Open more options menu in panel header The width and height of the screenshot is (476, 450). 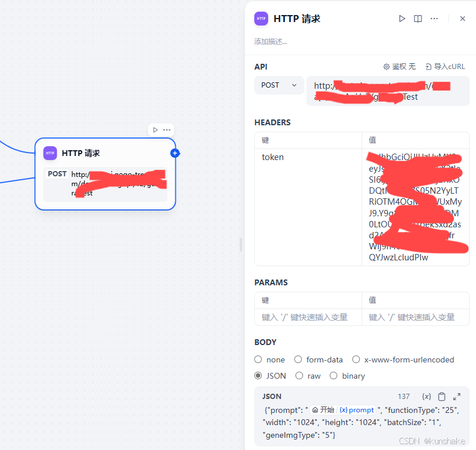(x=434, y=19)
